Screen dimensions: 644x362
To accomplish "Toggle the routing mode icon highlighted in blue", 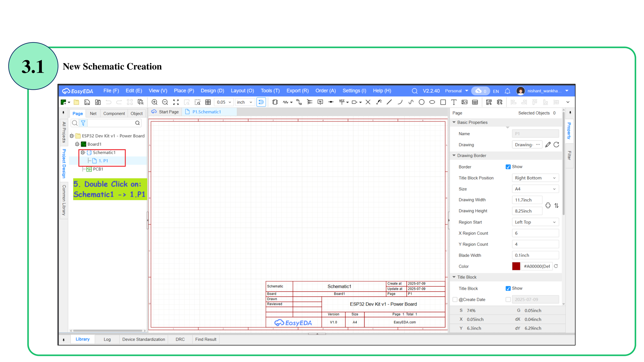I will (261, 102).
